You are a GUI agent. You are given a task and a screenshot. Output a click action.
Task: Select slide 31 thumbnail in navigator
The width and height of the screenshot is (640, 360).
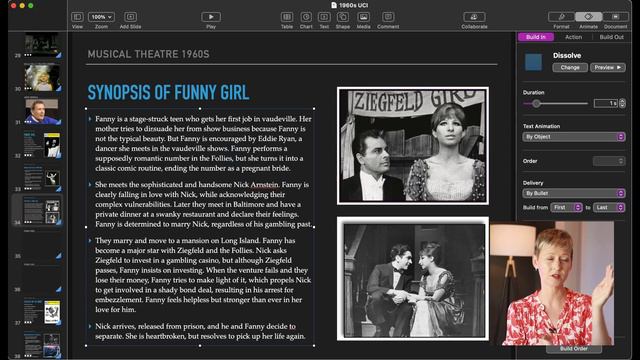pos(42,111)
